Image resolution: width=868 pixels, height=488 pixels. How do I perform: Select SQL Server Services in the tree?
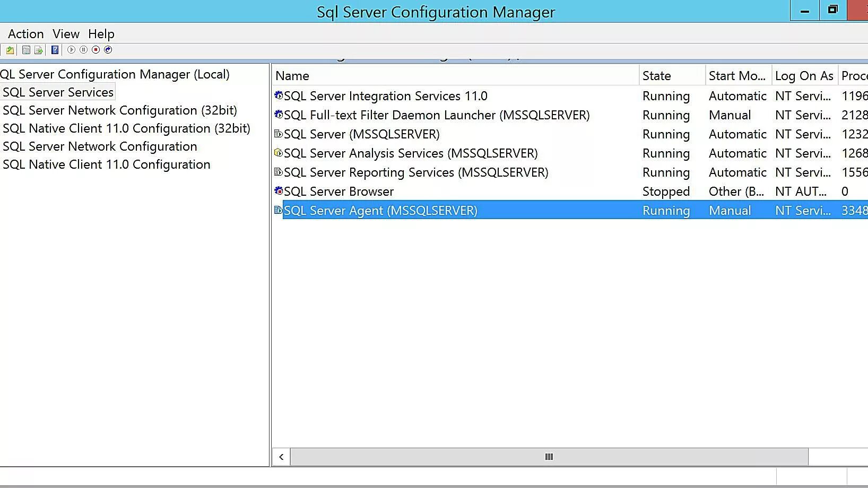tap(58, 92)
